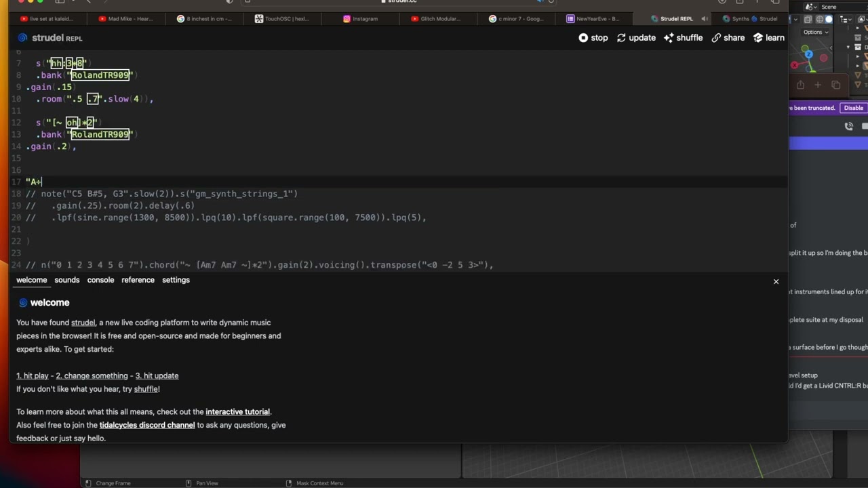The image size is (868, 488).
Task: Switch to Instagram browser tab
Action: 361,19
